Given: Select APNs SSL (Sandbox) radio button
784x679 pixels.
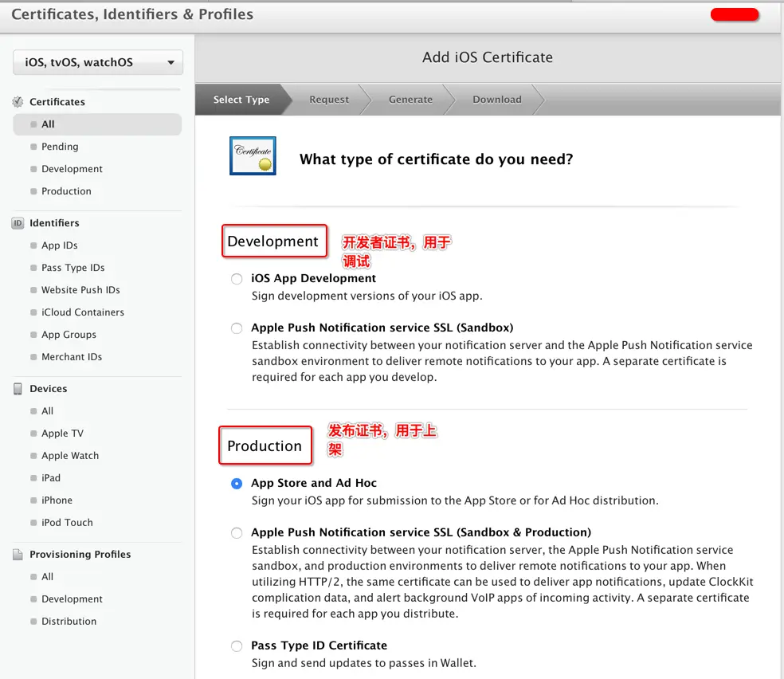Looking at the screenshot, I should click(x=237, y=328).
